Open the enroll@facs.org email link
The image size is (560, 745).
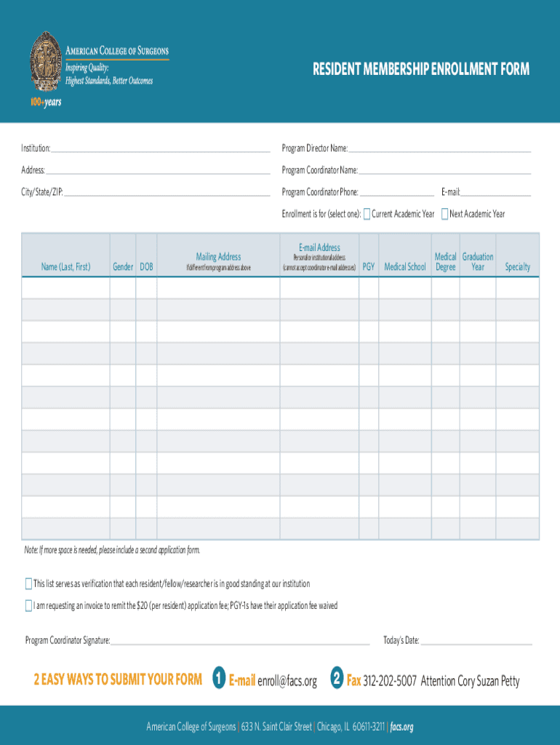[287, 681]
